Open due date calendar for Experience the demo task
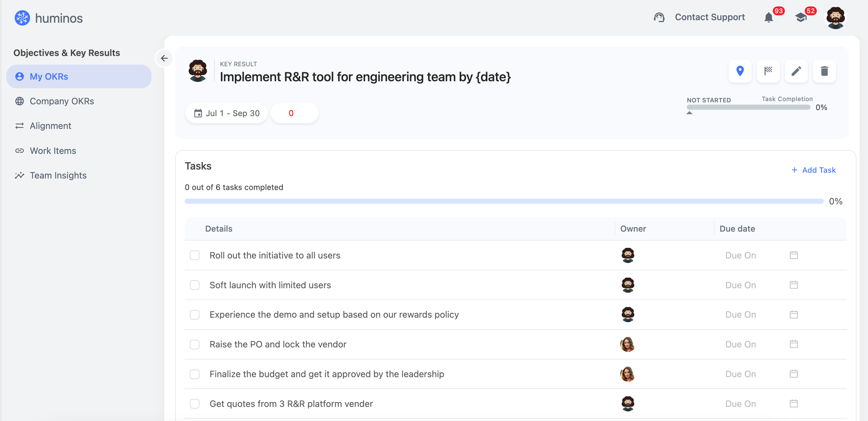Viewport: 868px width, 421px height. point(794,314)
